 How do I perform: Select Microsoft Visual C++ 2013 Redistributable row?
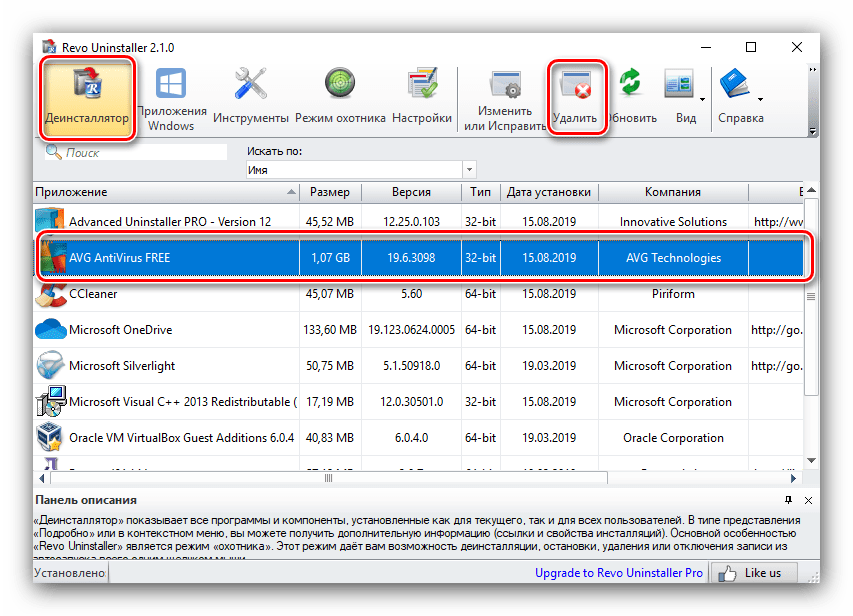point(418,402)
